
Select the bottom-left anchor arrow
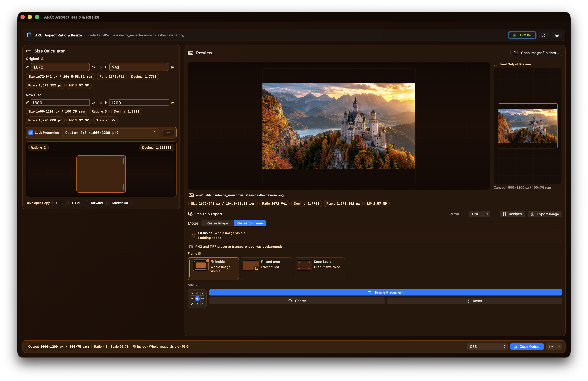coord(192,304)
